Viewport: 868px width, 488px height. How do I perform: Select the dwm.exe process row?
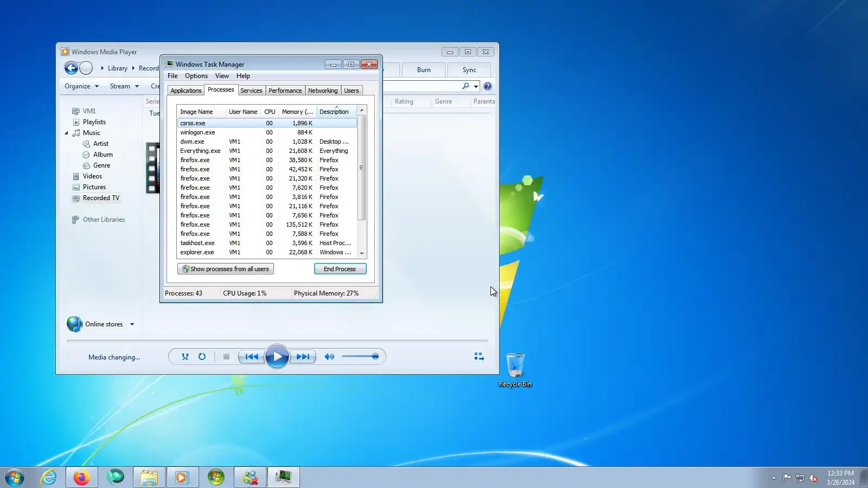[267, 142]
